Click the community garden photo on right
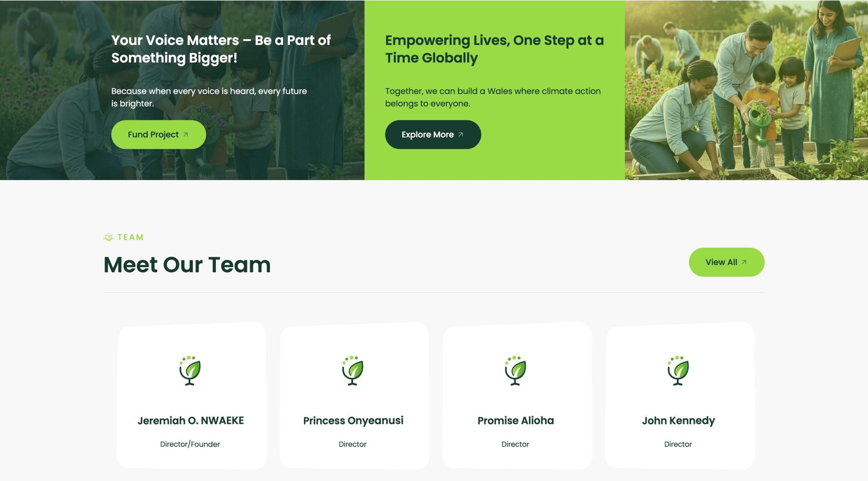 click(x=746, y=90)
